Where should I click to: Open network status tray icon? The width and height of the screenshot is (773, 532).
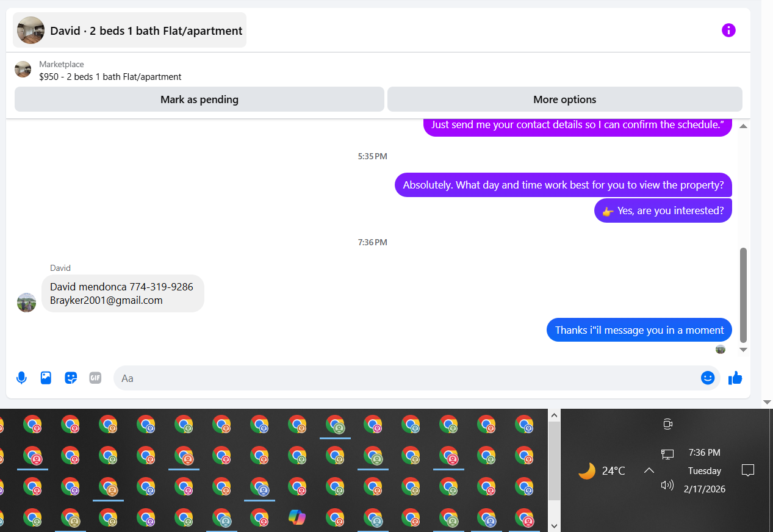tap(667, 454)
